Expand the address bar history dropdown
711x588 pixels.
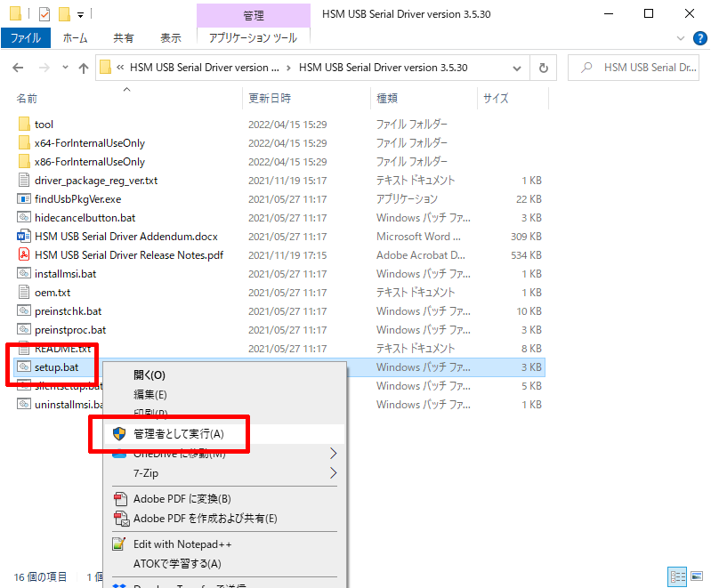coord(516,68)
